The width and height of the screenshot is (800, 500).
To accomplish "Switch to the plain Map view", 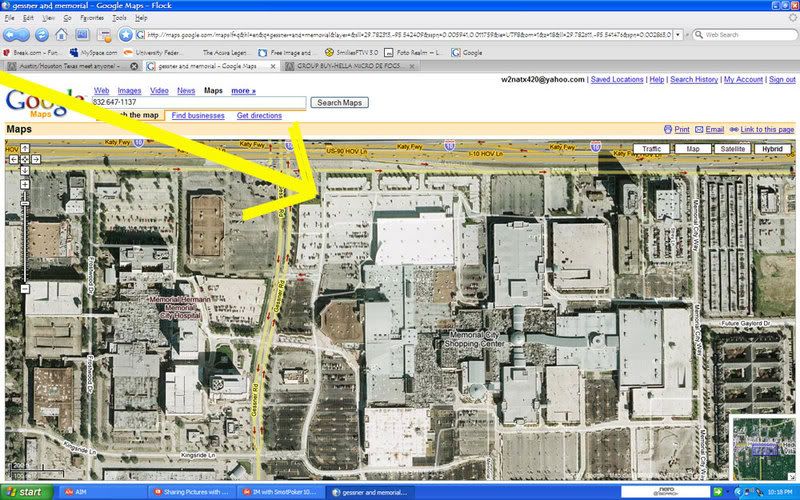I will pos(692,149).
